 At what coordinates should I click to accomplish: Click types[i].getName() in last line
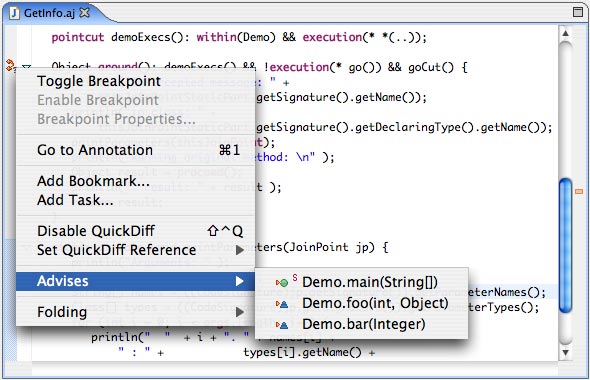pos(303,353)
